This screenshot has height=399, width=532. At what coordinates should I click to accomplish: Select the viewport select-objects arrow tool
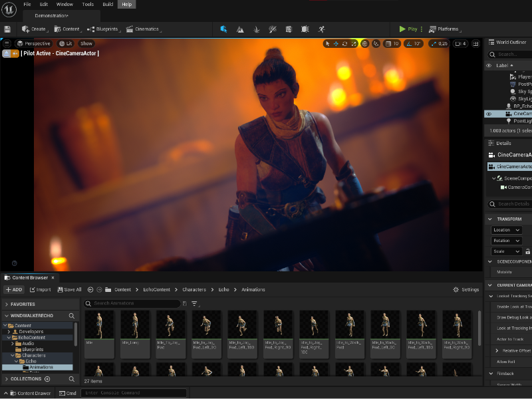pyautogui.click(x=327, y=44)
